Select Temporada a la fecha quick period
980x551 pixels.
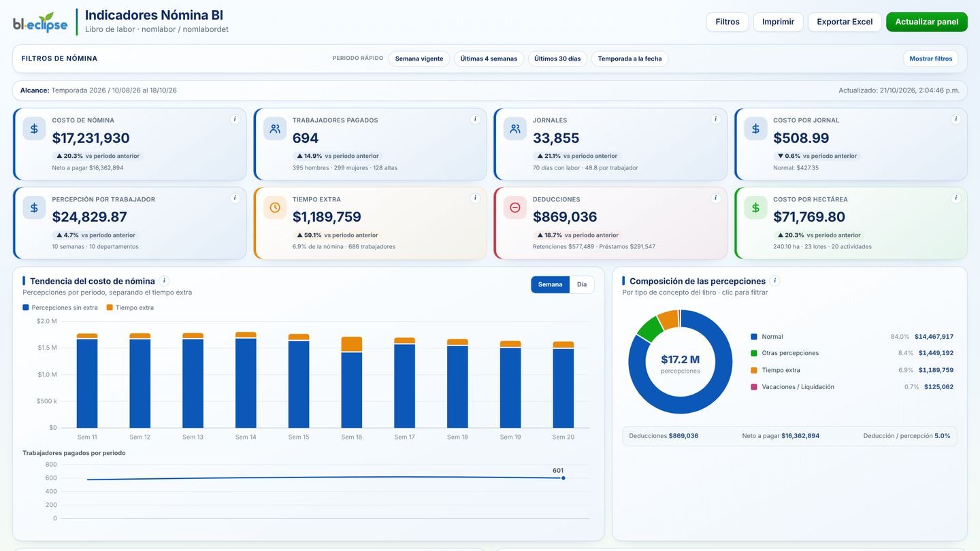tap(630, 59)
